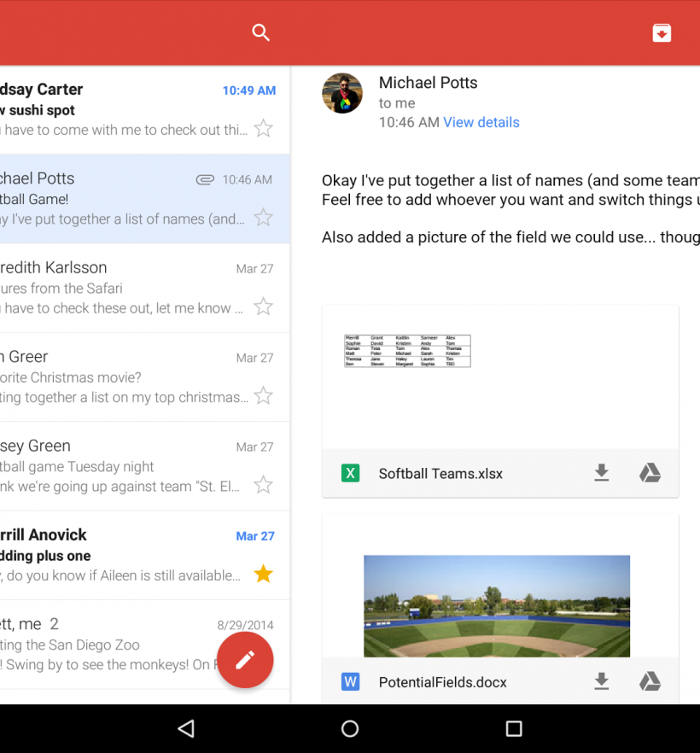Image resolution: width=700 pixels, height=753 pixels.
Task: Click Michael Potts' sender avatar
Action: click(342, 93)
